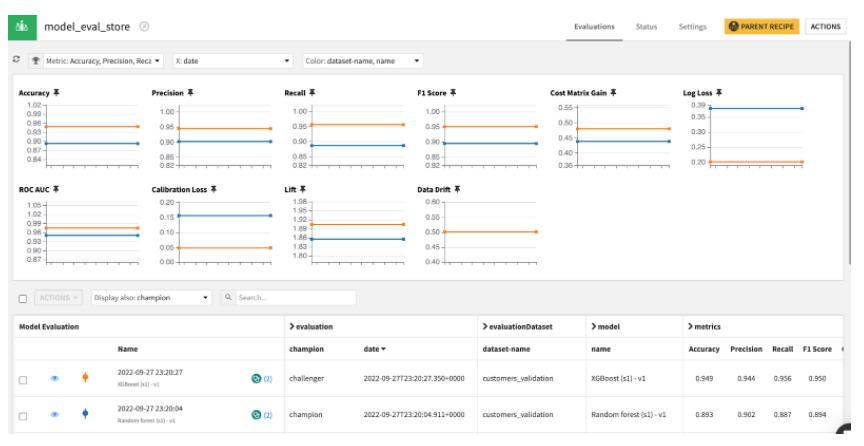Screen dimensions: 864x446
Task: Tick the checkbox for the XGBoost evaluation row
Action: [x=23, y=377]
